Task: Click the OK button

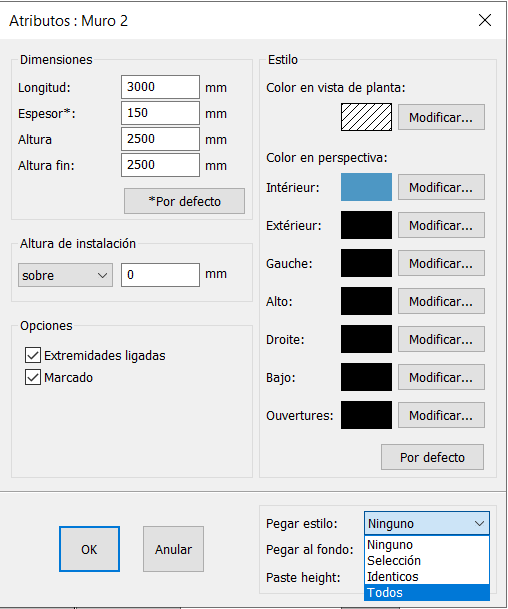Action: 89,549
